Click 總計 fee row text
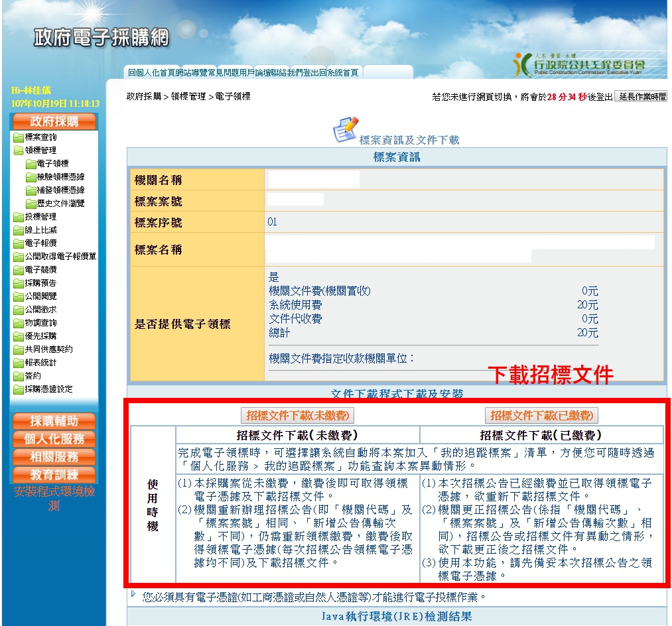 [x=279, y=333]
